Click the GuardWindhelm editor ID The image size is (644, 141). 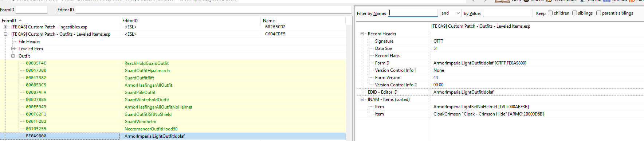tap(140, 122)
